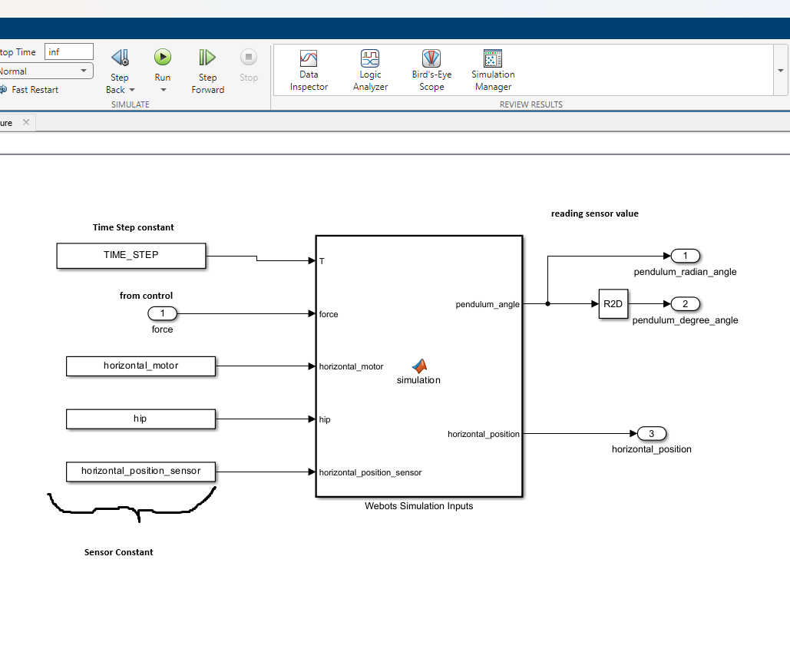Click the Step Back icon

tap(120, 58)
